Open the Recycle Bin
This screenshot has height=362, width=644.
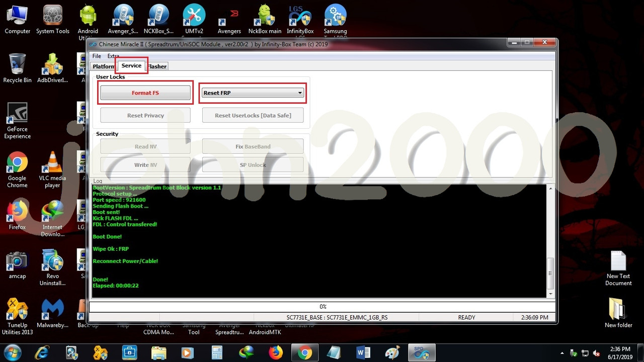tap(17, 68)
